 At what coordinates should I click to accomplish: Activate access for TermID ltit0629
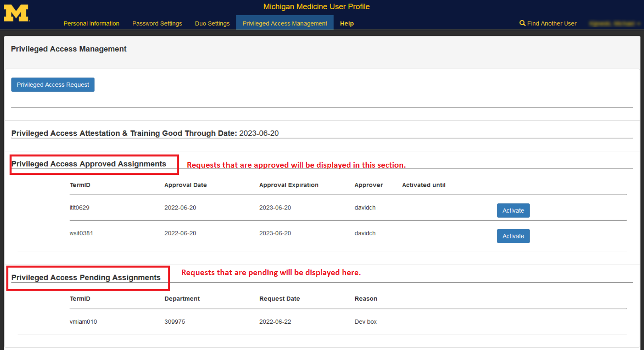click(x=513, y=211)
